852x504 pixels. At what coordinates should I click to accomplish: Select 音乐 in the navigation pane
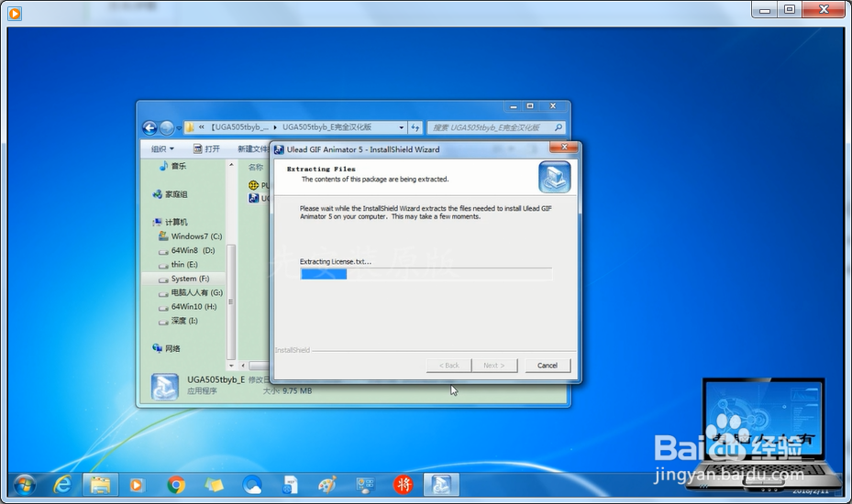tap(178, 166)
